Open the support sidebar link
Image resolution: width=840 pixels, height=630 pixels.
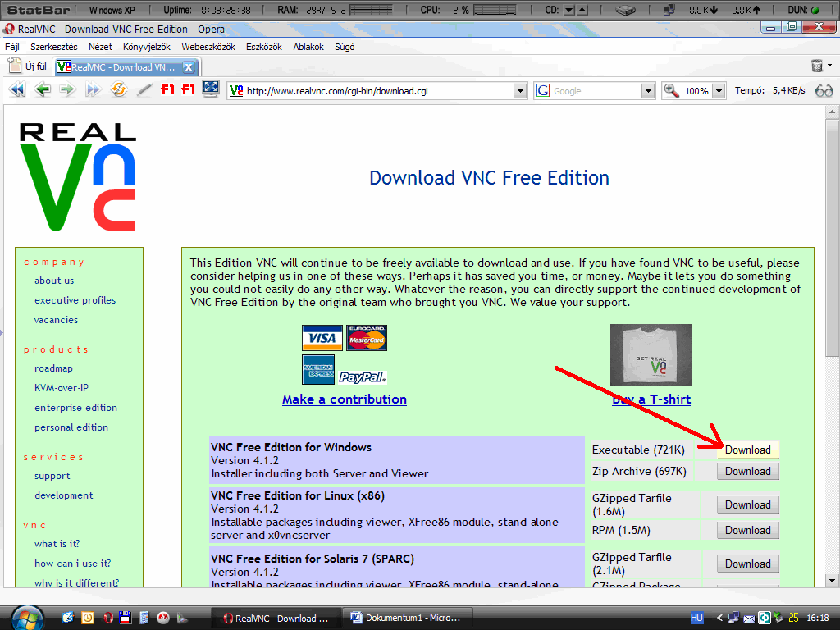(52, 476)
